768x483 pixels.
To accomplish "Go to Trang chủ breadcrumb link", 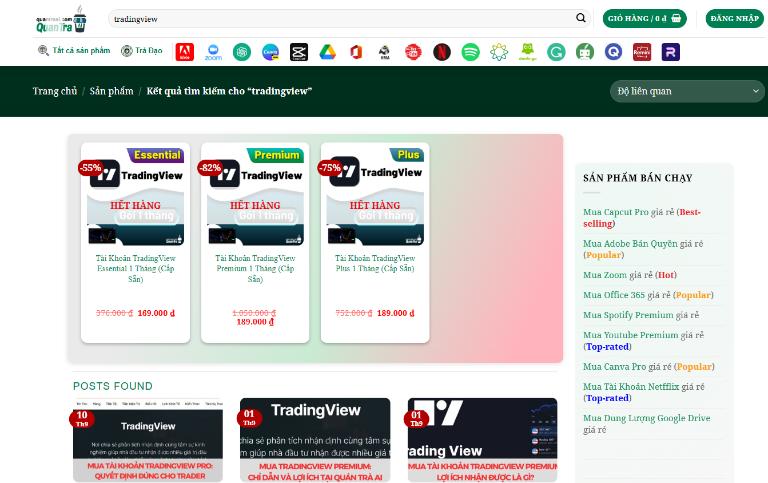I will pyautogui.click(x=54, y=91).
